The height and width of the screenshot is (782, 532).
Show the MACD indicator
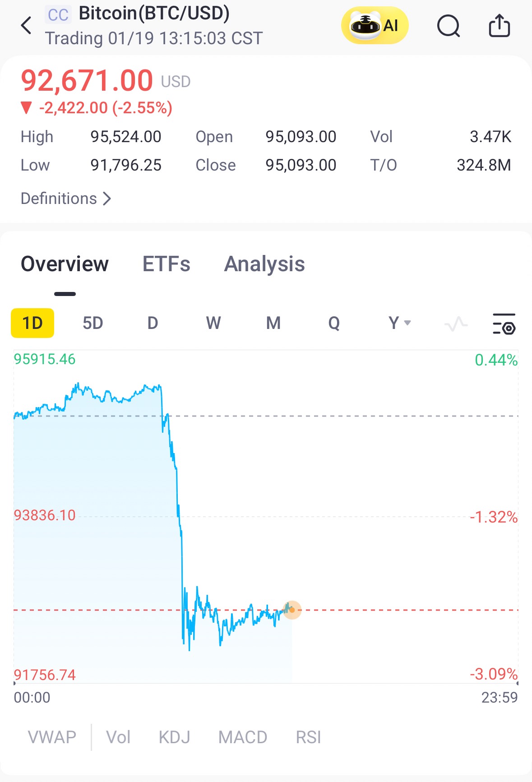click(243, 737)
